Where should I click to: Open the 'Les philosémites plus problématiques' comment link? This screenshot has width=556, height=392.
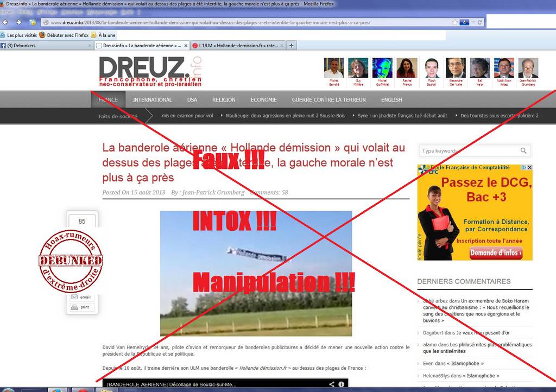point(477,347)
